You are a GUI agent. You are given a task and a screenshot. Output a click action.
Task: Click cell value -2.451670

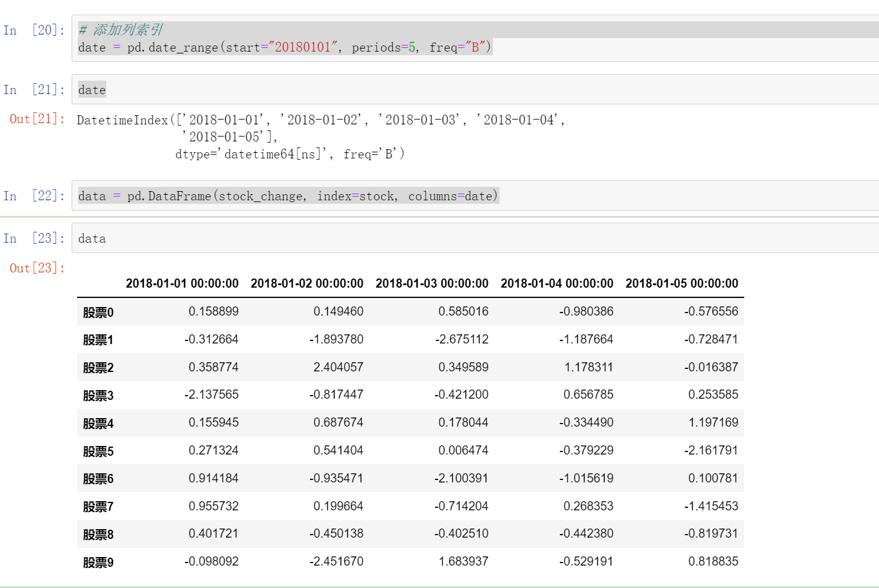coord(336,561)
